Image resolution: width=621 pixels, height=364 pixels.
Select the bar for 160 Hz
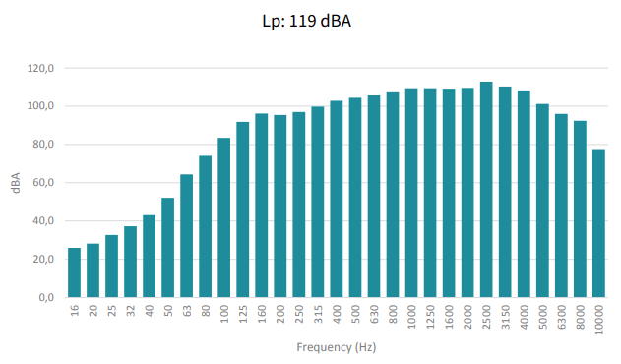(x=262, y=206)
